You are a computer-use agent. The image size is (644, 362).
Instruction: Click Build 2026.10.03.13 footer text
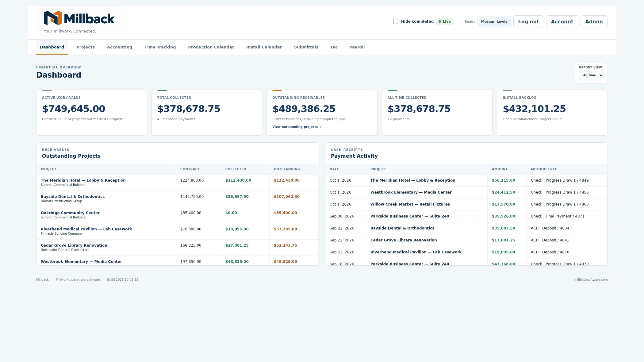coord(122,279)
